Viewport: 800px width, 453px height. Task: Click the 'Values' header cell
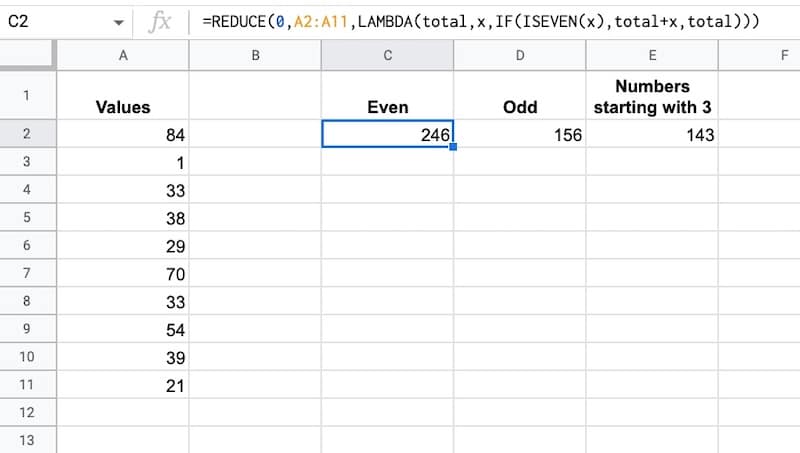(123, 95)
